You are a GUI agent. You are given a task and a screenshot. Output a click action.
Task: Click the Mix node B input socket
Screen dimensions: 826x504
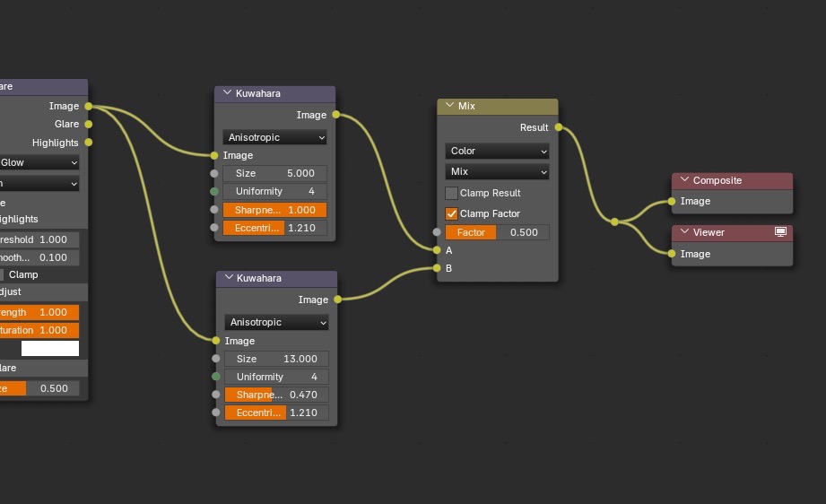click(437, 268)
